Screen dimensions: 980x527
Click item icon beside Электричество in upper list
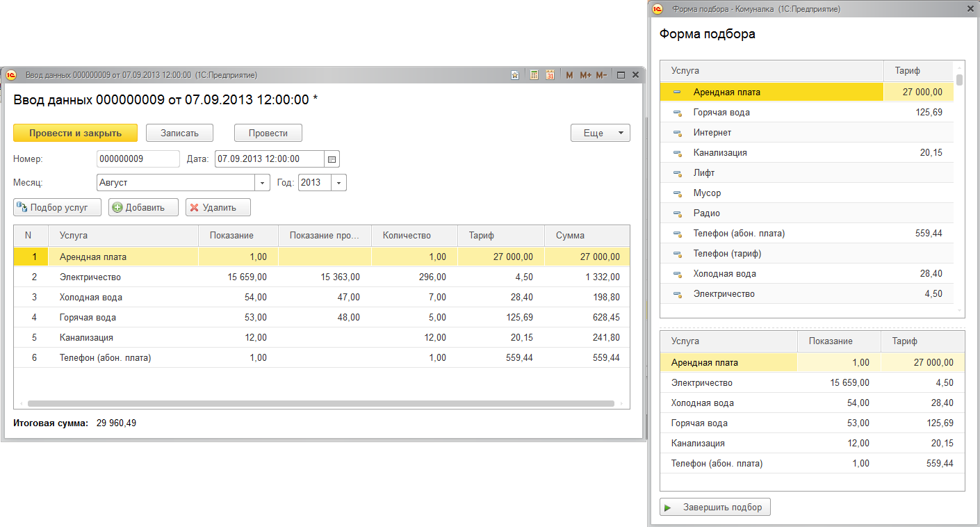678,294
